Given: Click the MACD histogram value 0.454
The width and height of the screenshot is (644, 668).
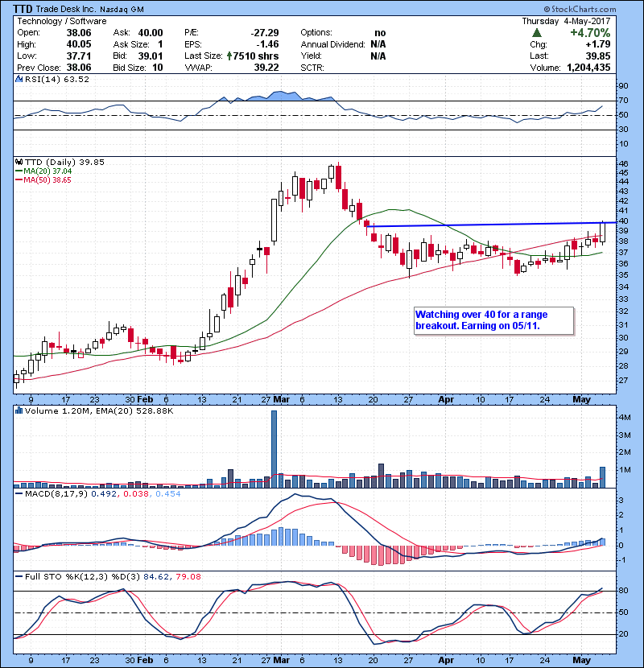Looking at the screenshot, I should point(168,494).
